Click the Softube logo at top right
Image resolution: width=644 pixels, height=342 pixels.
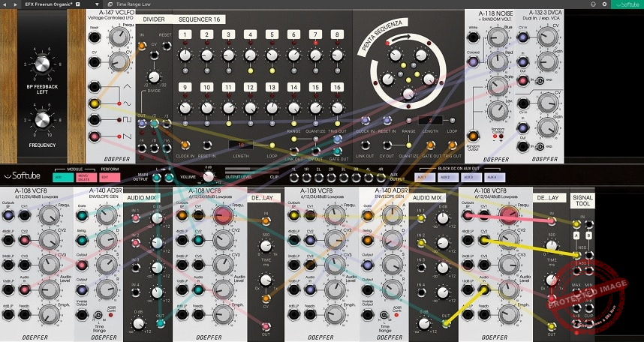click(x=627, y=4)
